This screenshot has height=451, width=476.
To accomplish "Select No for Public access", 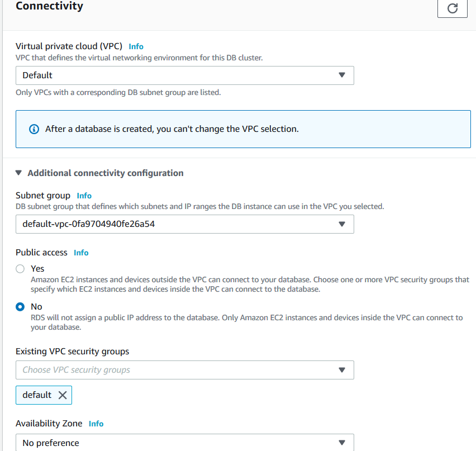I will click(21, 307).
